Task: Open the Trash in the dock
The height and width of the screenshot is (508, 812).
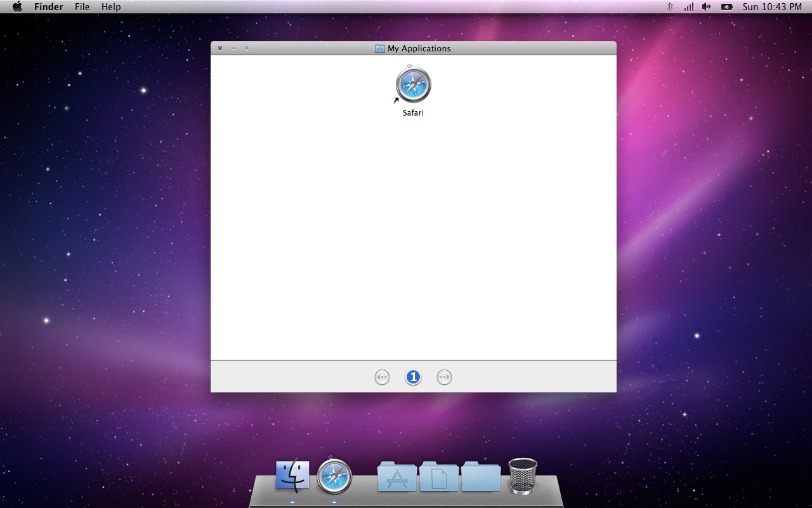Action: tap(523, 476)
